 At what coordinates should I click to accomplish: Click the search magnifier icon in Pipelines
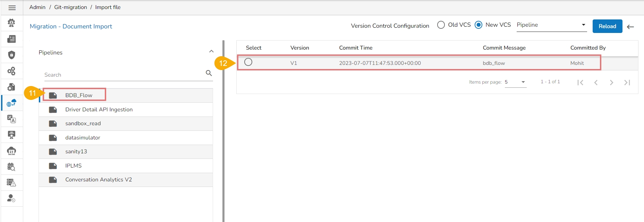(x=209, y=73)
